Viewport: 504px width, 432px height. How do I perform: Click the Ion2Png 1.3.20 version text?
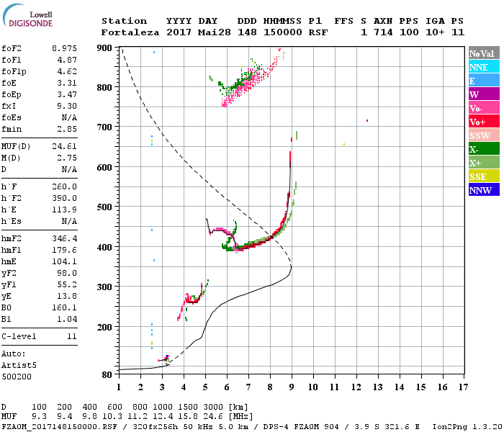coord(467,427)
